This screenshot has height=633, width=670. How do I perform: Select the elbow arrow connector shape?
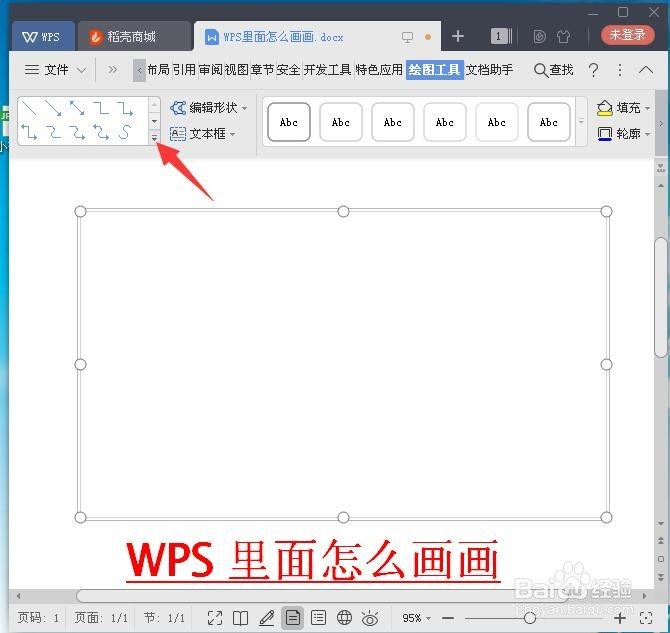(125, 108)
